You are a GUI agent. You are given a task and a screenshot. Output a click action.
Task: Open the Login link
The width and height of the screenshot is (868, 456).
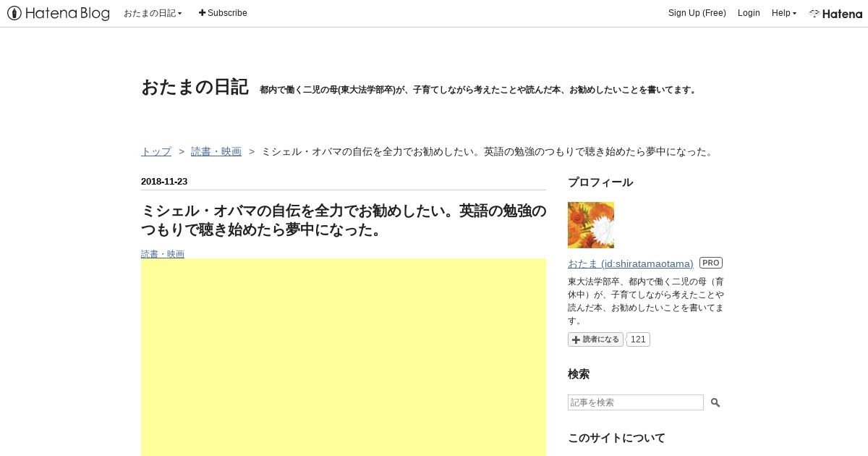click(749, 13)
